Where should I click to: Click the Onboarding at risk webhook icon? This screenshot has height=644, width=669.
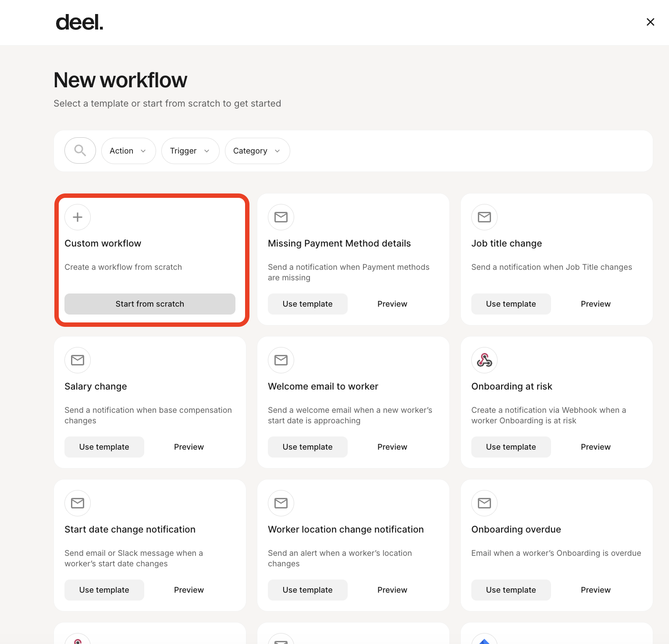point(484,360)
